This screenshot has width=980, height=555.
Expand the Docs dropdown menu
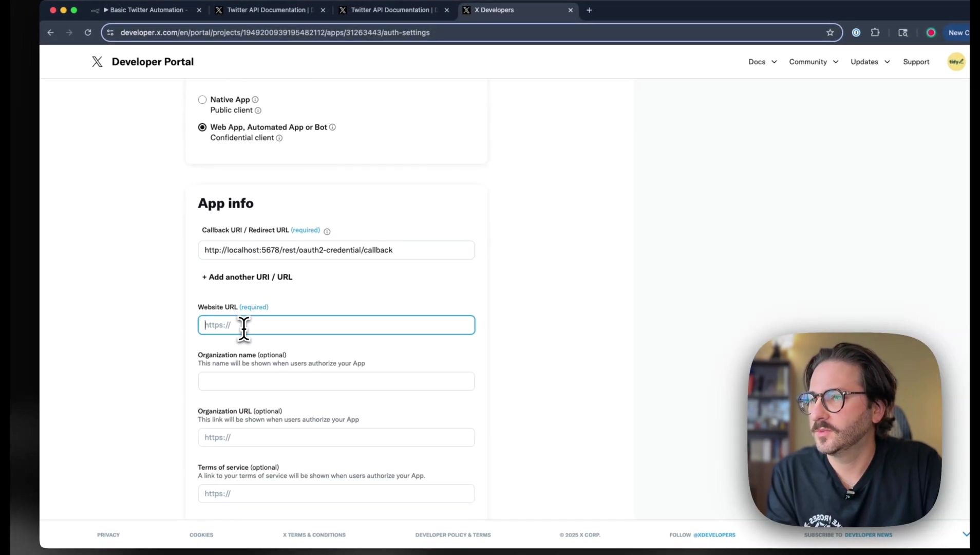tap(762, 62)
